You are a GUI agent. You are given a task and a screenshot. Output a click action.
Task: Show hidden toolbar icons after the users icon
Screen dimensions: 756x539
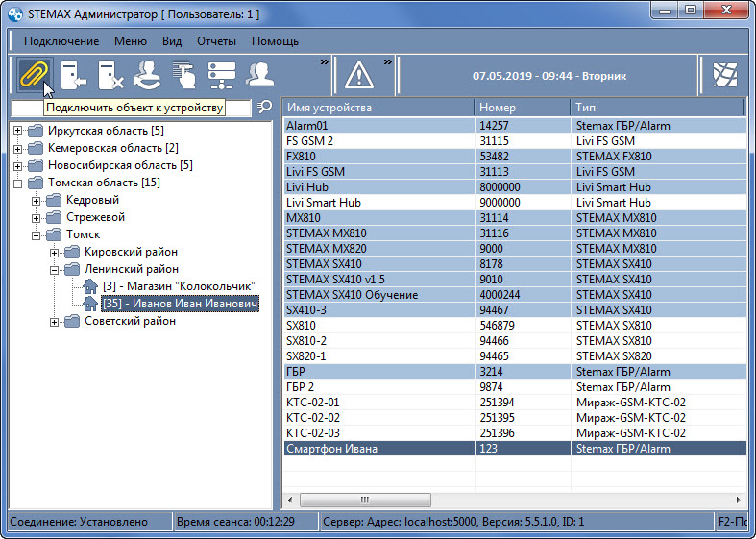[324, 62]
